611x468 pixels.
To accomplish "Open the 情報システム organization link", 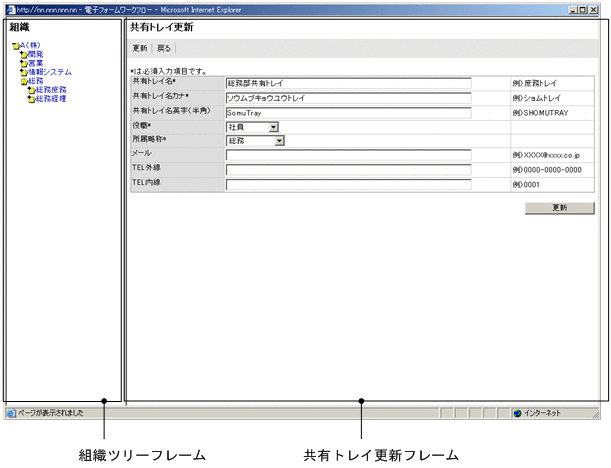I will (50, 72).
